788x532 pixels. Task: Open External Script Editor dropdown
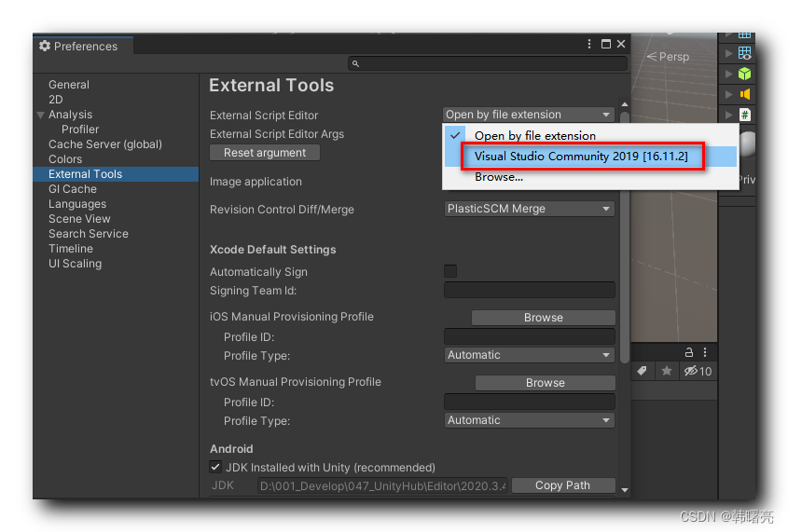529,115
